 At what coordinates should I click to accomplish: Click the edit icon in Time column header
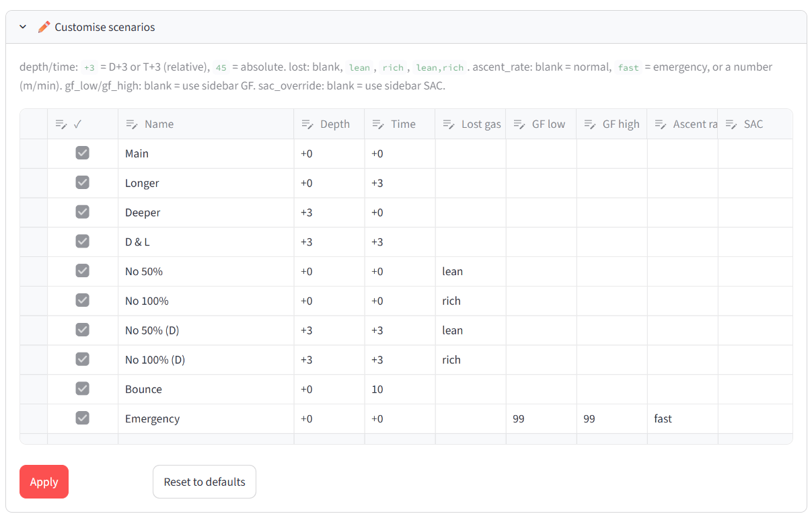point(378,124)
